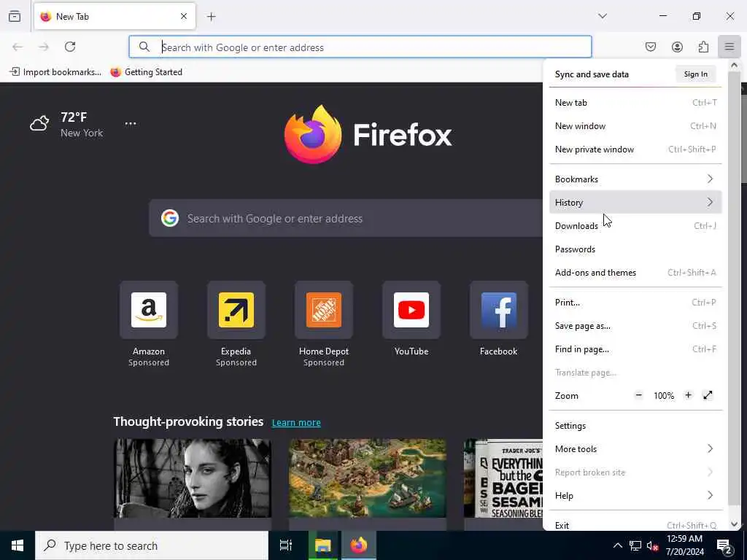
Task: Open the taskbar clock and date
Action: (684, 545)
